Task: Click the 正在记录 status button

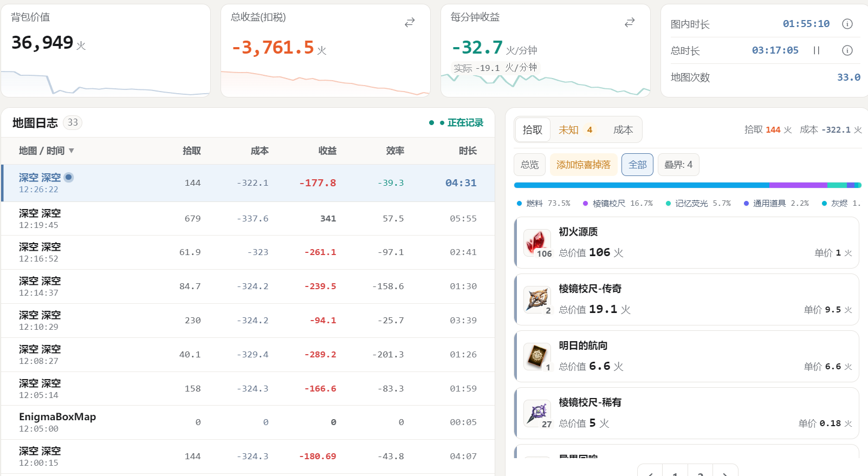Action: [456, 123]
